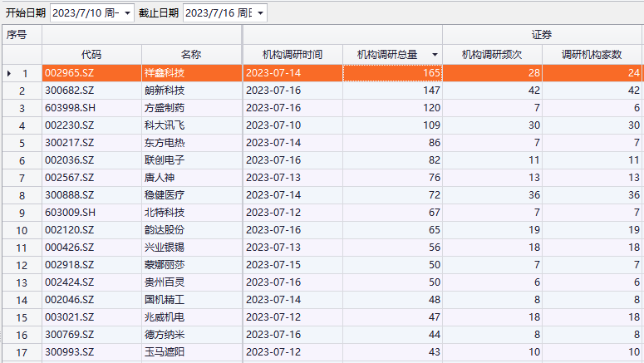Click the sort arrow on 机构调研总量 column
Viewport: 644px width, 363px height.
click(435, 55)
